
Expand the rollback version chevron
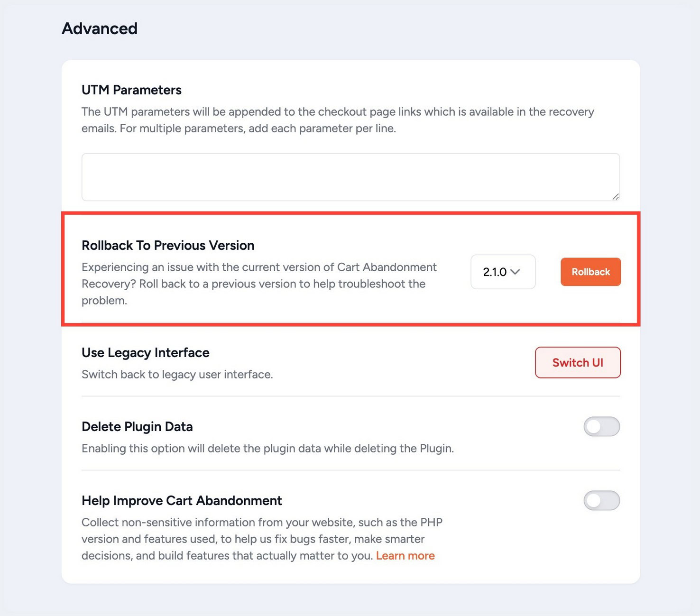point(516,272)
